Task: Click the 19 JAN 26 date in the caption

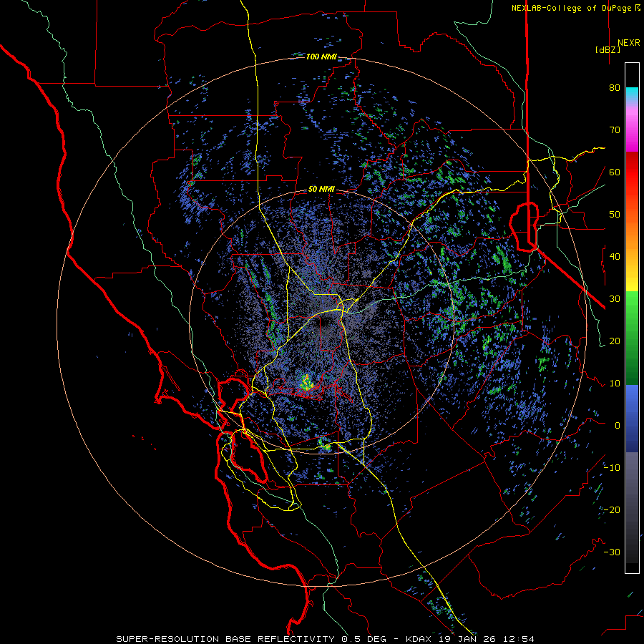Action: coord(469,639)
